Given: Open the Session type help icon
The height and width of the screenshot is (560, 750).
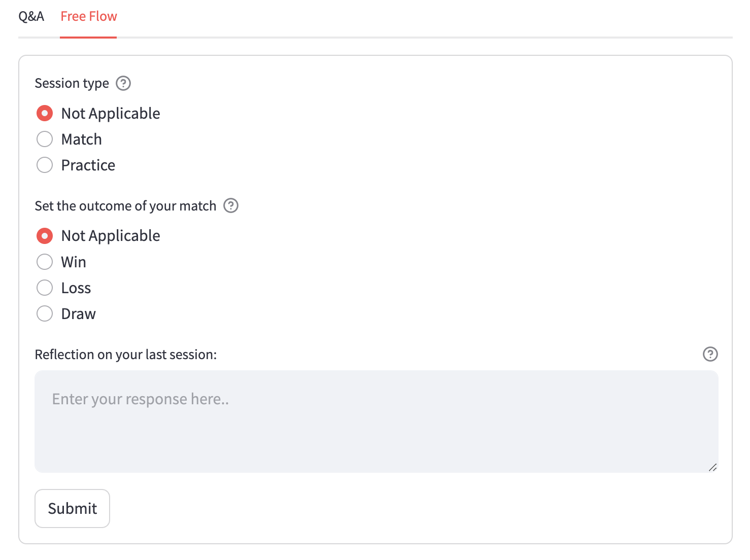Looking at the screenshot, I should [123, 83].
